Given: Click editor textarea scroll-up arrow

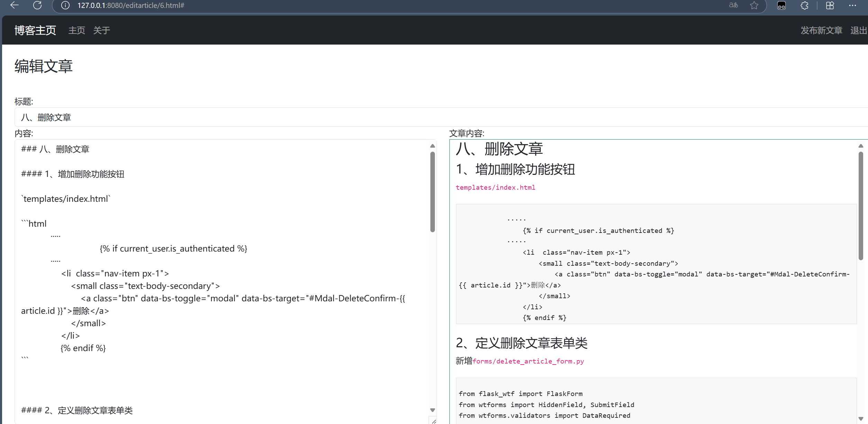Looking at the screenshot, I should (432, 146).
